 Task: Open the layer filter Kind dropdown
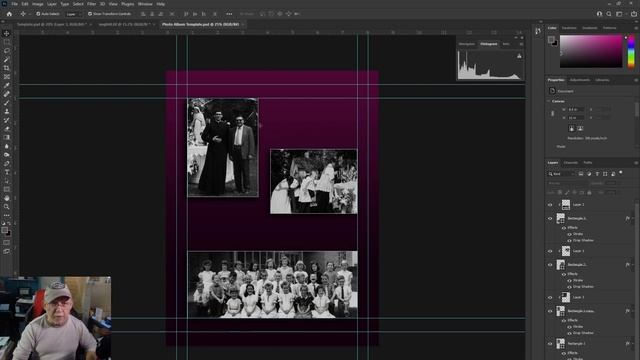click(562, 174)
